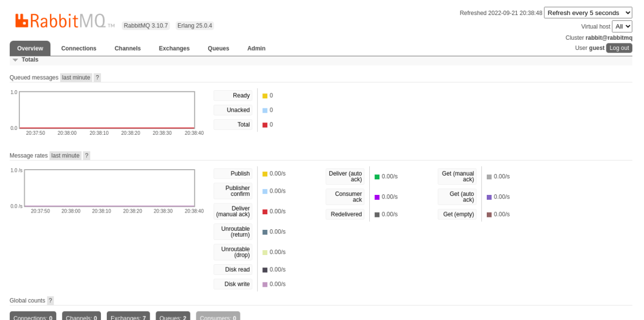Click the Get (manual ack) swatch

click(489, 177)
